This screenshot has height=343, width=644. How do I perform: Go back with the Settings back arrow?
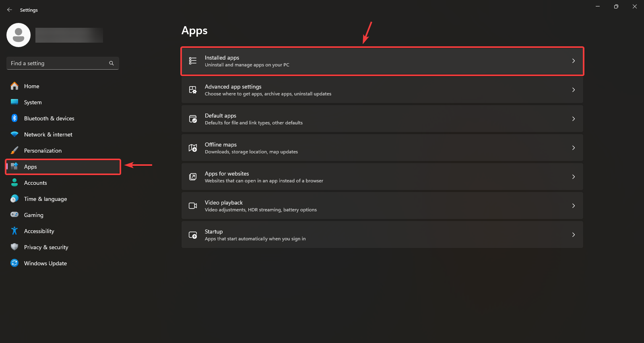10,10
